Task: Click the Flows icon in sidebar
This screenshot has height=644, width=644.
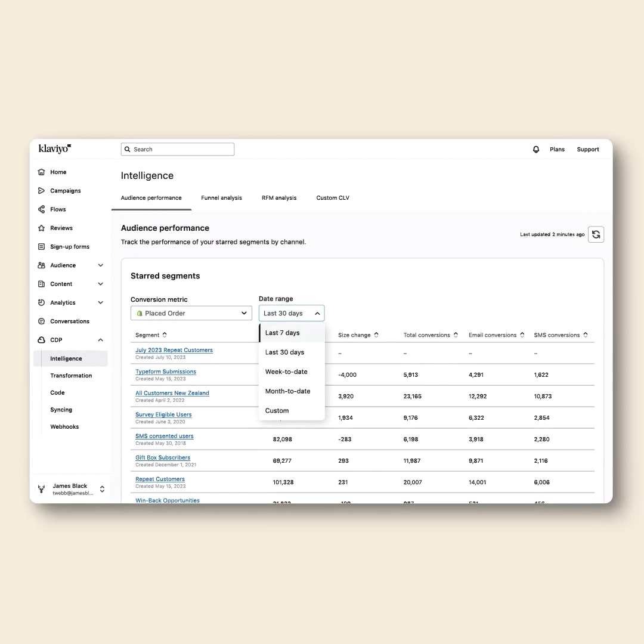Action: point(41,209)
